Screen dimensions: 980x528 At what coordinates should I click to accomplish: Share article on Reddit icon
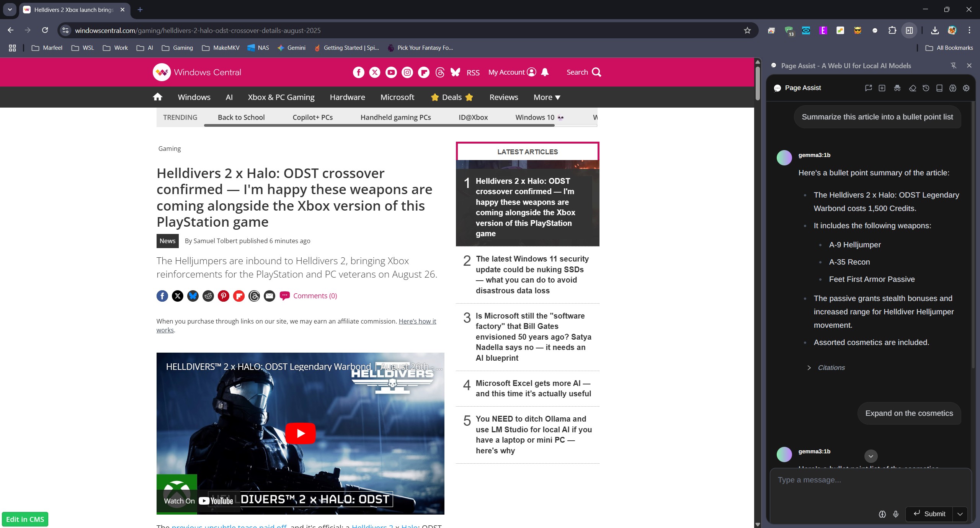(x=208, y=296)
